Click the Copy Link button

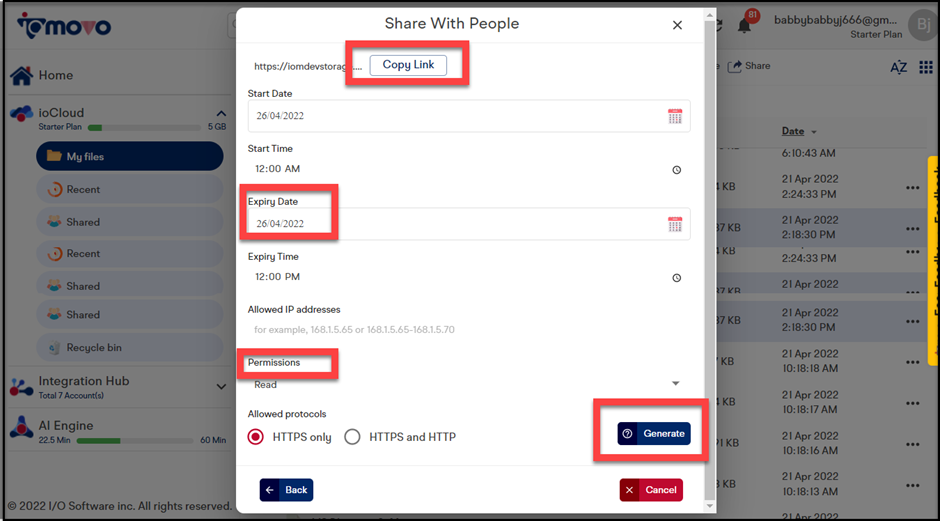pyautogui.click(x=408, y=65)
